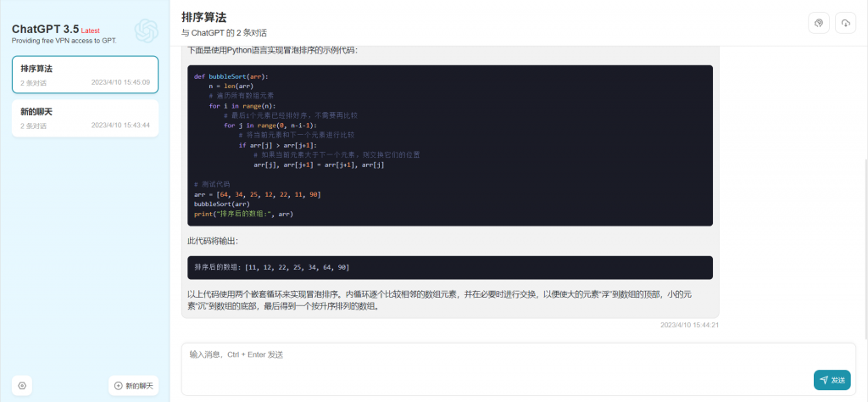Click the export download icon in header
868x402 pixels.
[845, 23]
